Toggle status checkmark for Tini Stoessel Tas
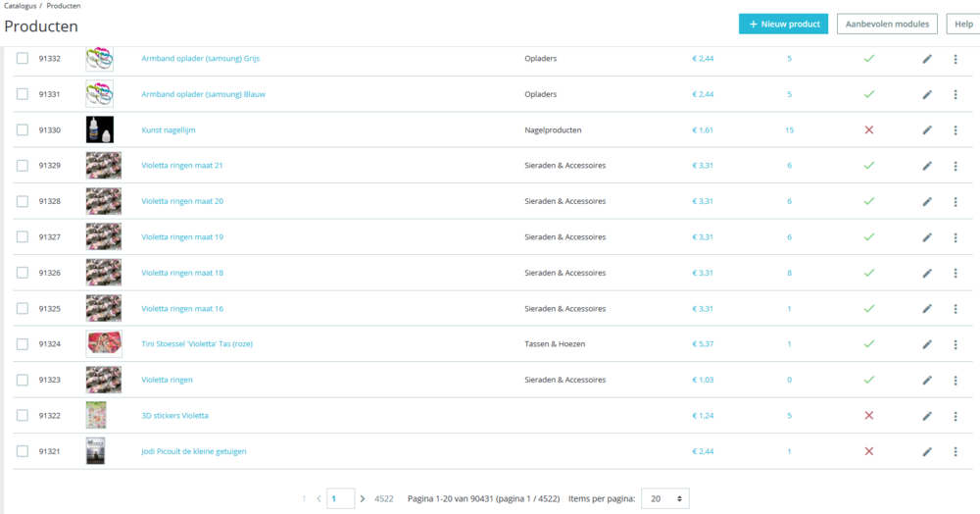 pyautogui.click(x=868, y=344)
